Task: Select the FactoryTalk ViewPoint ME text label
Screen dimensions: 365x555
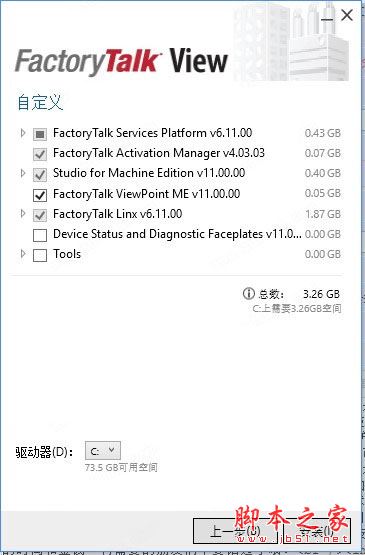Action: click(147, 194)
